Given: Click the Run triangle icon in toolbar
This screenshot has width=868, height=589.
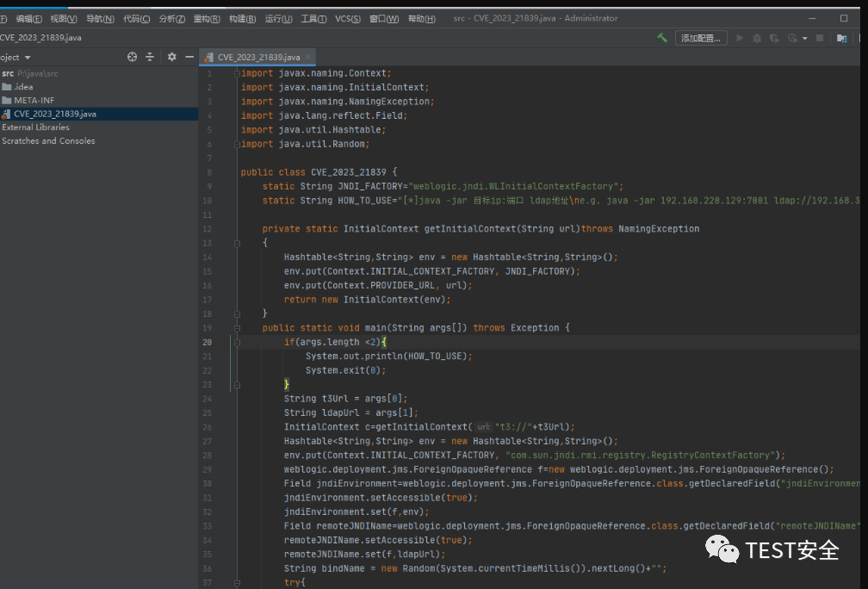Looking at the screenshot, I should pyautogui.click(x=740, y=38).
